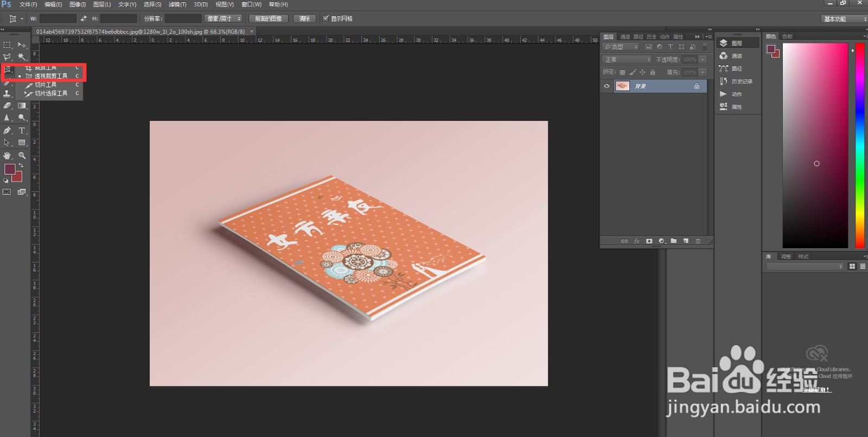Open the 基本功能 workspace dropdown

coord(844,18)
